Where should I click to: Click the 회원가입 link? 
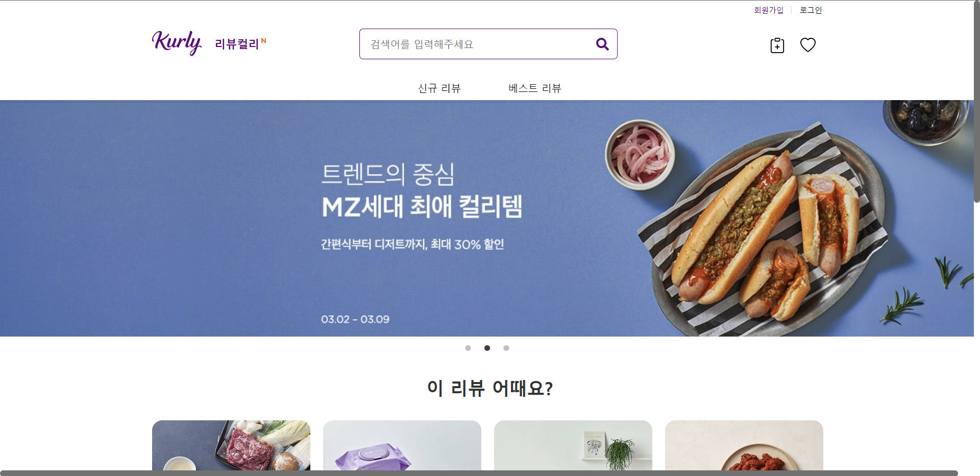(x=768, y=10)
